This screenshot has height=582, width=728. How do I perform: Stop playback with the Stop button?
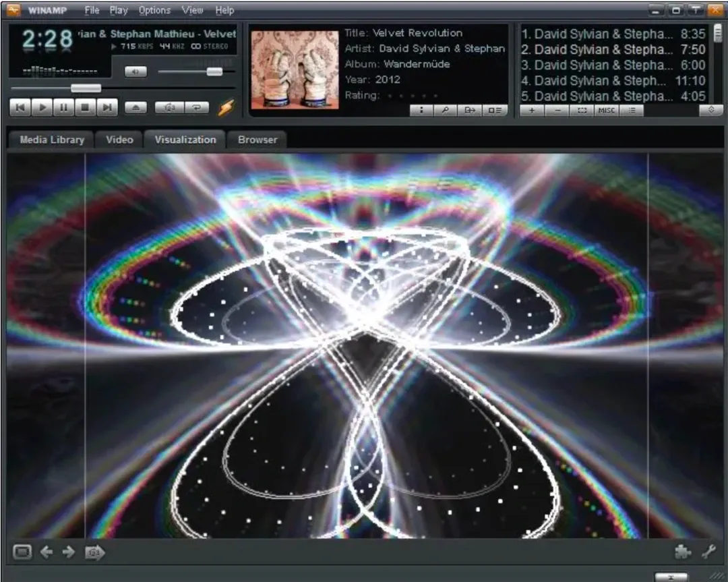tap(85, 107)
